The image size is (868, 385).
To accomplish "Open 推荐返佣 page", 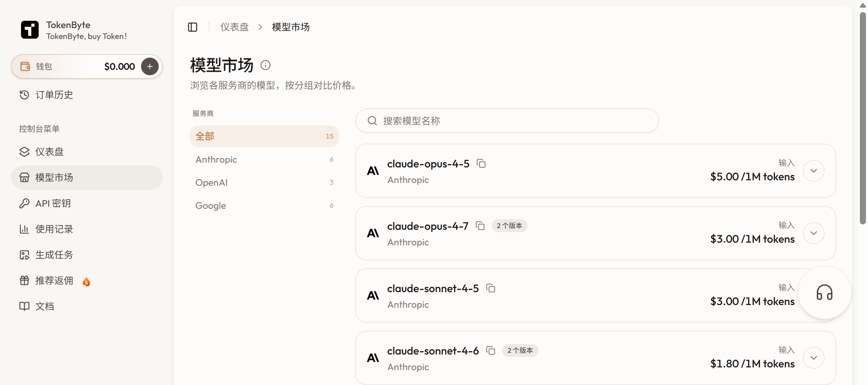I will click(87, 281).
